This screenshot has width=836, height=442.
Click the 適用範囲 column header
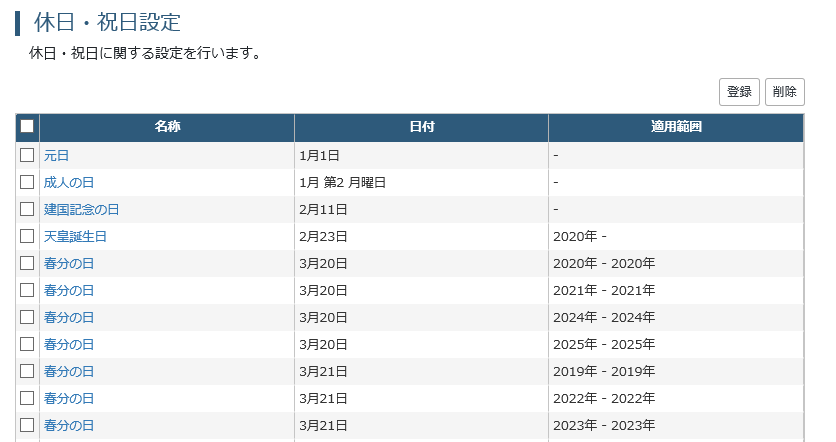click(x=676, y=127)
